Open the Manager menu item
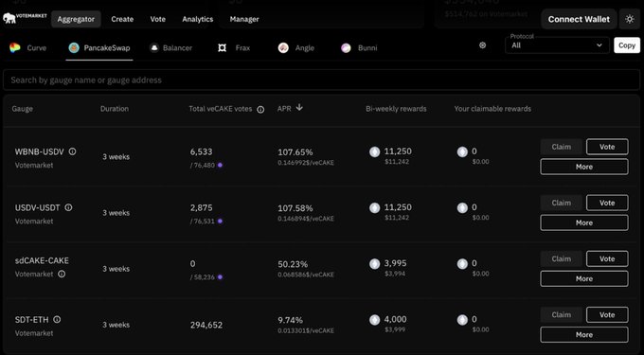This screenshot has height=355, width=644. 244,19
